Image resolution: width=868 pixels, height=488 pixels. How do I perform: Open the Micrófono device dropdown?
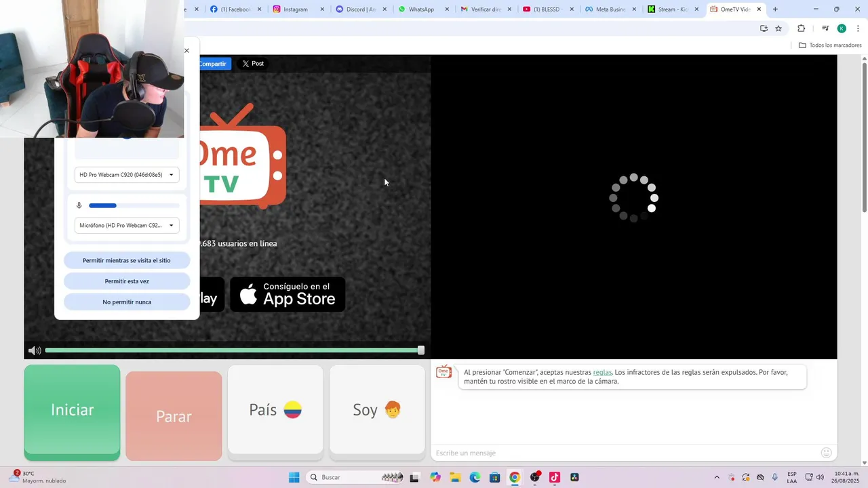click(127, 225)
